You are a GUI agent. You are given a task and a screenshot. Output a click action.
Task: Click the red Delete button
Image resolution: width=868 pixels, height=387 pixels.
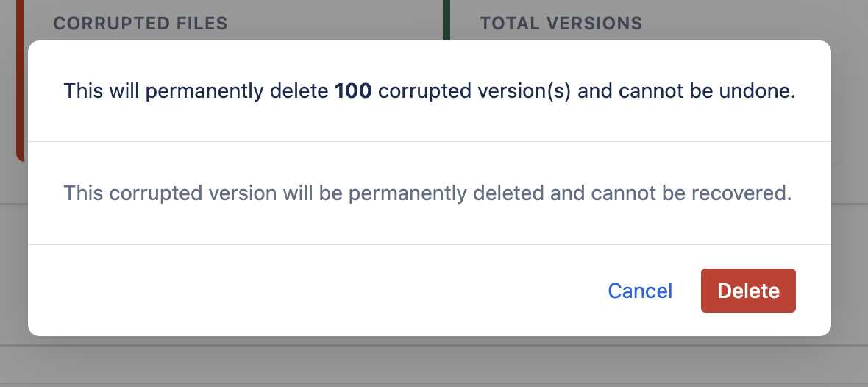(x=748, y=291)
